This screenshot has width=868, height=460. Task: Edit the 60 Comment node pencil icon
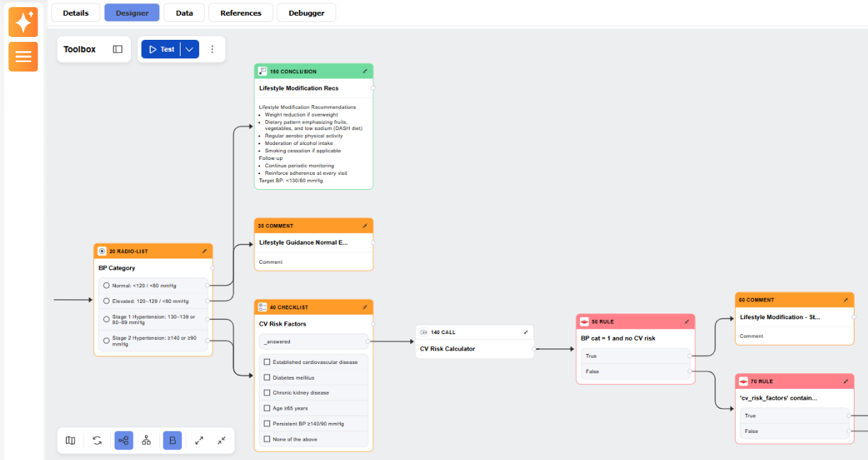pyautogui.click(x=846, y=300)
